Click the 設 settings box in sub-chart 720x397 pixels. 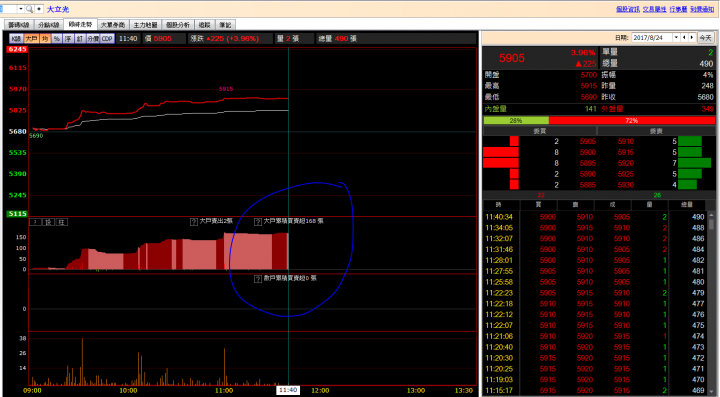pyautogui.click(x=48, y=222)
